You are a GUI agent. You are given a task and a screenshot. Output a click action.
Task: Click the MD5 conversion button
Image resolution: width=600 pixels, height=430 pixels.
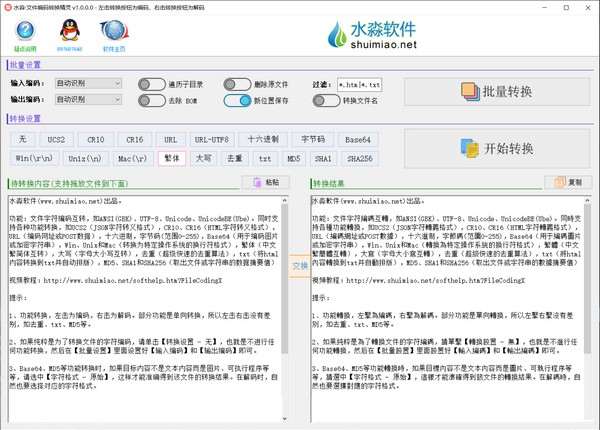pyautogui.click(x=293, y=158)
